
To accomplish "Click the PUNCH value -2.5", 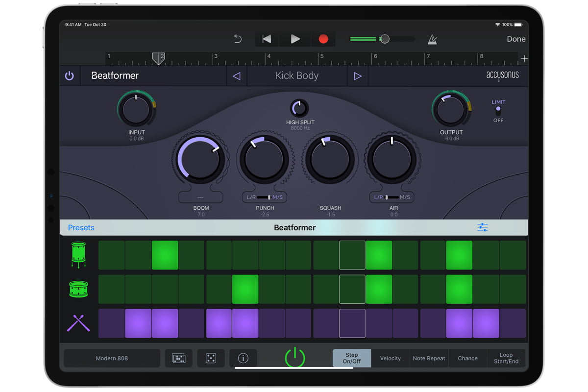I will coord(265,215).
